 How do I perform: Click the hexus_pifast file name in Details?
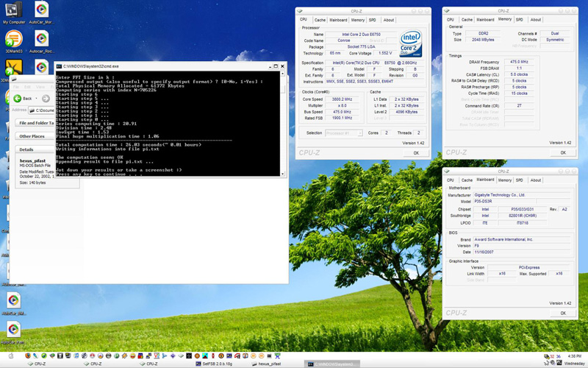click(x=32, y=160)
